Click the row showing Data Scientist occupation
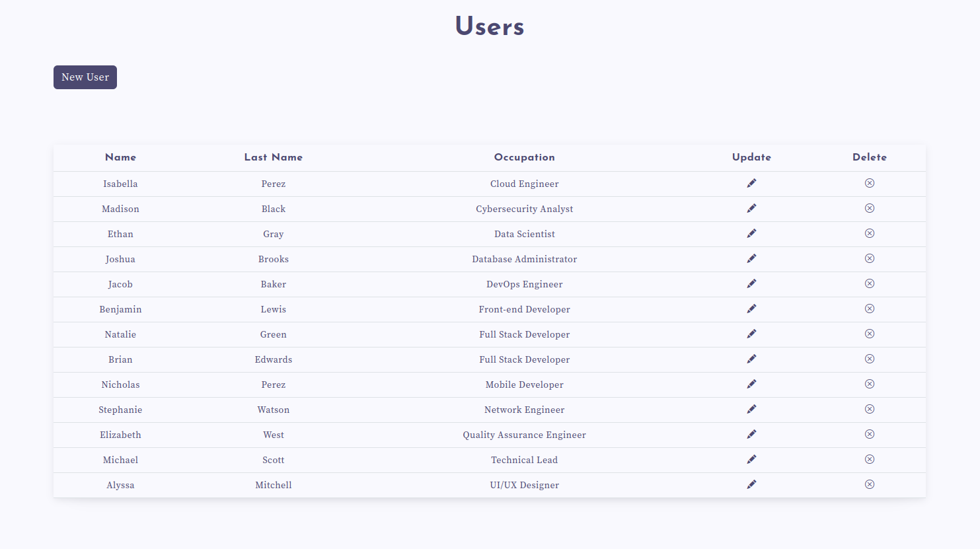980x549 pixels. (x=524, y=233)
